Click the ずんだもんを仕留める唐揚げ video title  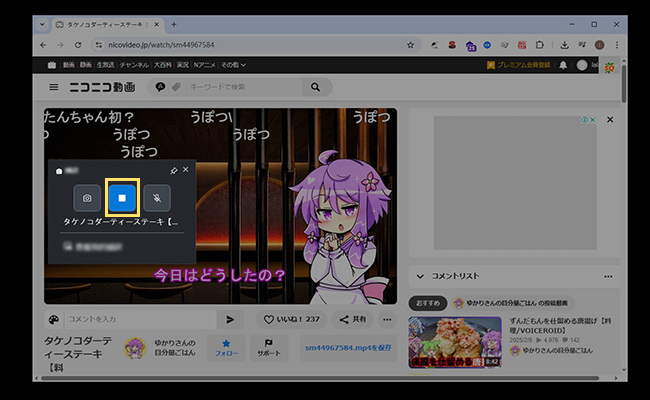click(x=560, y=325)
